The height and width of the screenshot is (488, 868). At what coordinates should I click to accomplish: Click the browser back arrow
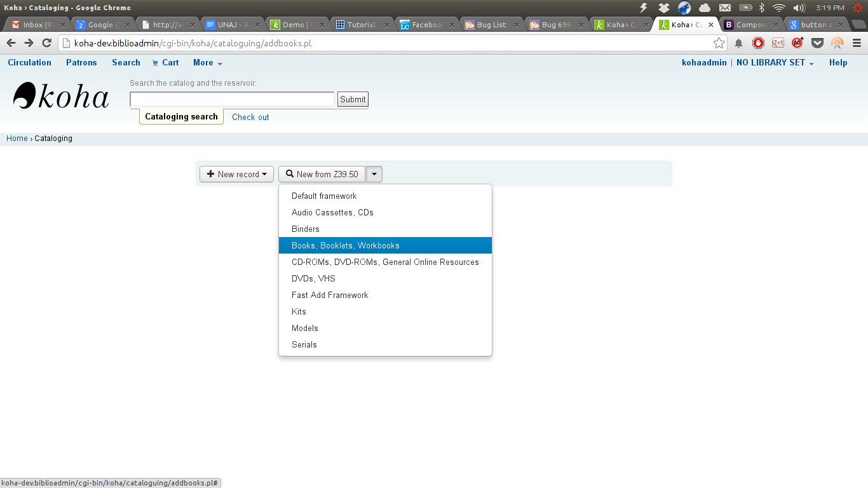click(11, 43)
